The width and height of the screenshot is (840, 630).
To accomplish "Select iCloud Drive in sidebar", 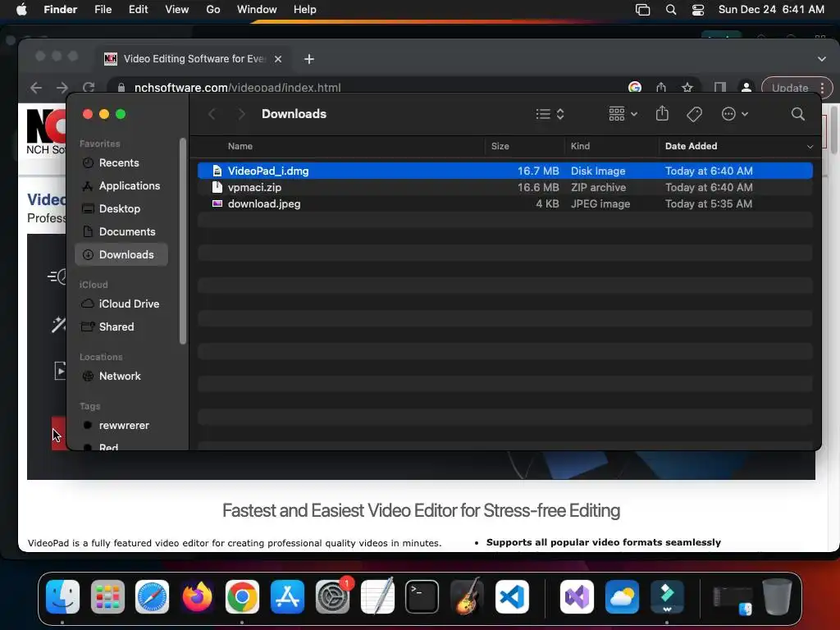I will click(121, 304).
